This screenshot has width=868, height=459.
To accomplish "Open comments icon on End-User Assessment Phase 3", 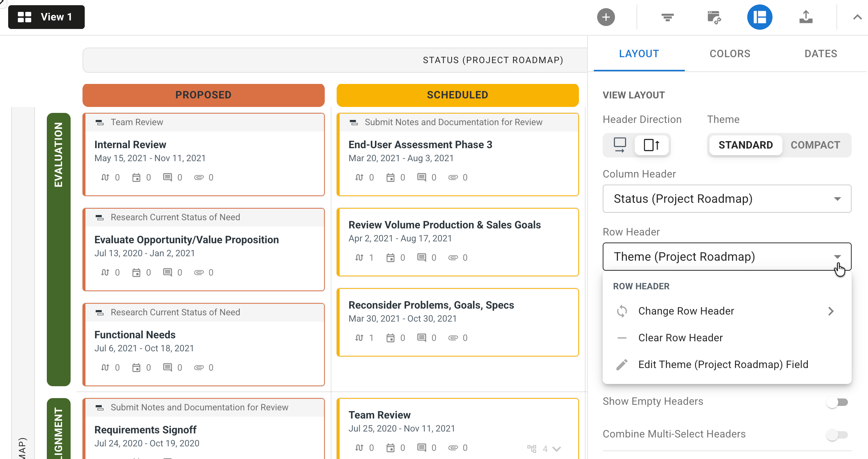I will coord(422,177).
